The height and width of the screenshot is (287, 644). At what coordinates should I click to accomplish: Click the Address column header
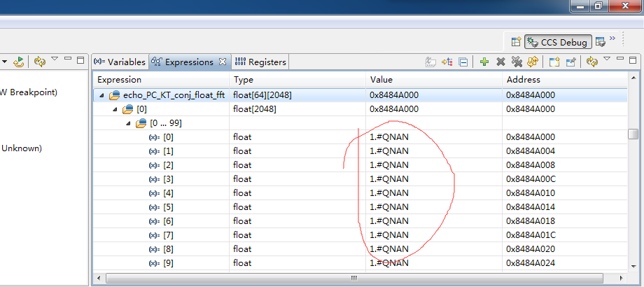(565, 80)
